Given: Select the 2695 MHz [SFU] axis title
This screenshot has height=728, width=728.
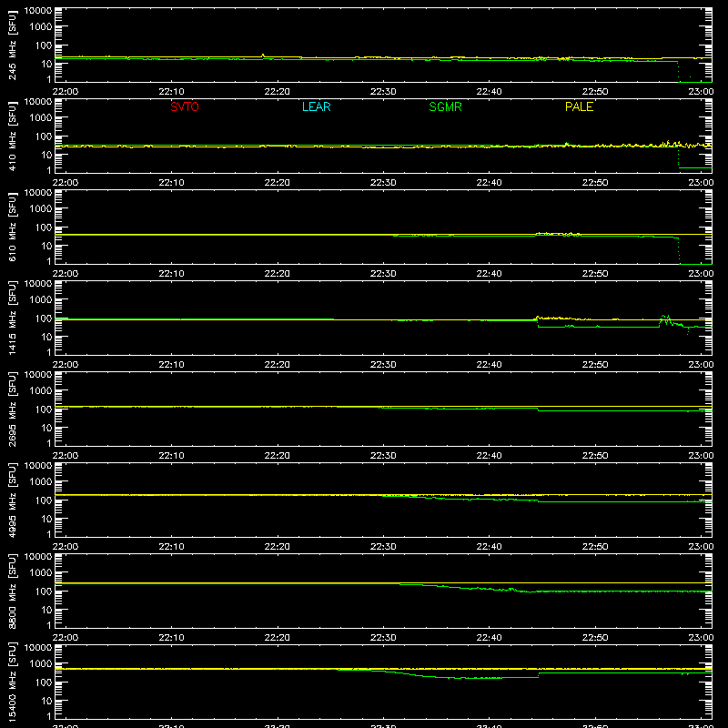Looking at the screenshot, I should [x=12, y=409].
